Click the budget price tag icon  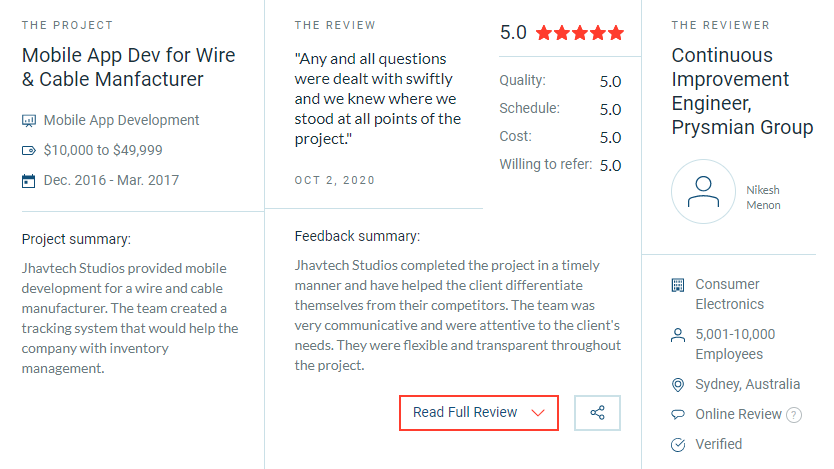[29, 150]
